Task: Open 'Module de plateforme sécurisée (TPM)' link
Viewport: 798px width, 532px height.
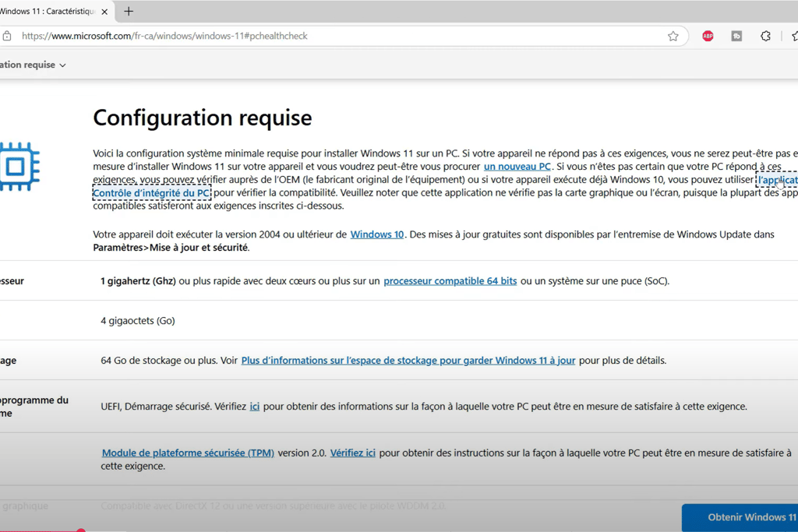Action: [x=188, y=453]
